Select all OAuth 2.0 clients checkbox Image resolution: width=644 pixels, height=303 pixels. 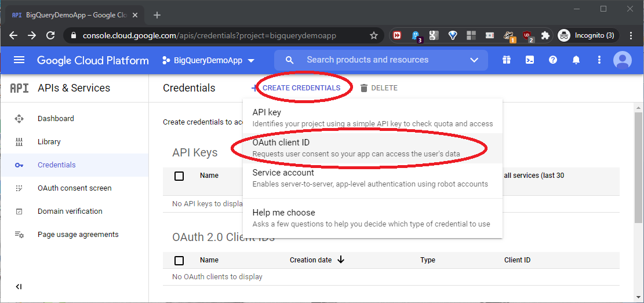click(179, 260)
